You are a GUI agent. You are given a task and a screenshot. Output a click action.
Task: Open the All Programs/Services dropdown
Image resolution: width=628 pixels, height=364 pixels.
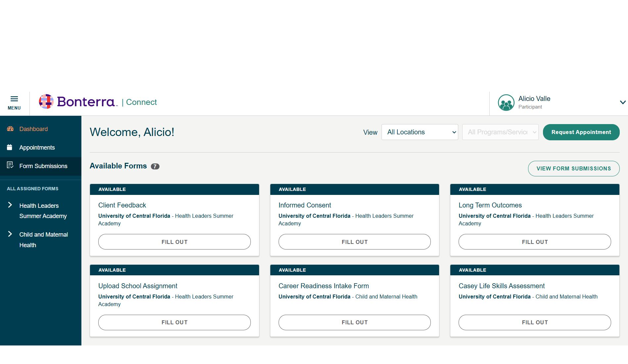[x=500, y=132]
